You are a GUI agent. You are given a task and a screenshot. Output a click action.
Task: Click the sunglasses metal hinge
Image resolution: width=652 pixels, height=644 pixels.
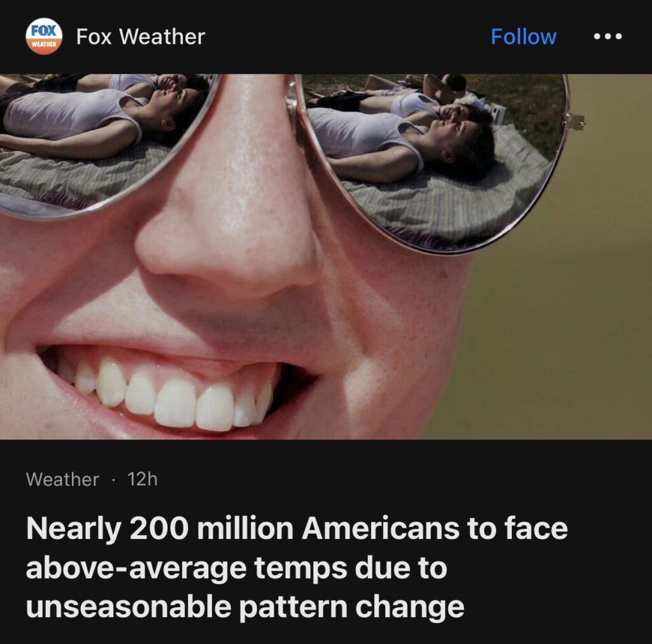tap(575, 122)
